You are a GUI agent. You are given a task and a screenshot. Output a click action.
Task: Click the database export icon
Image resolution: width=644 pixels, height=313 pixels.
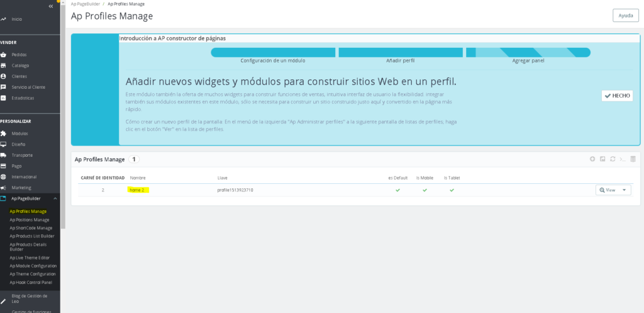click(x=633, y=159)
